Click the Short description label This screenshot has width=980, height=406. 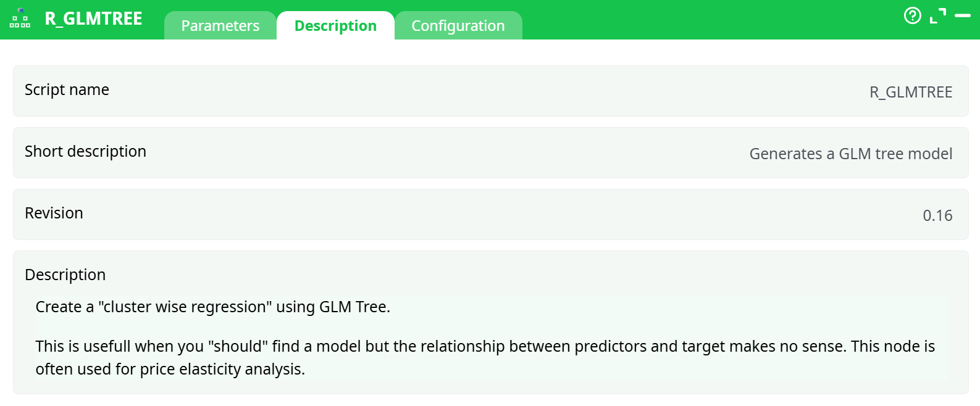pyautogui.click(x=85, y=152)
